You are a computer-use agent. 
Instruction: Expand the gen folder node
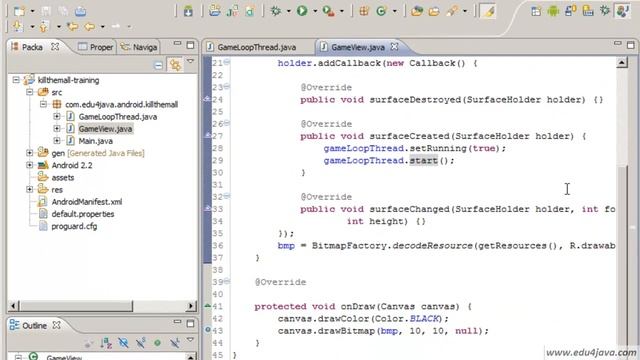30,153
